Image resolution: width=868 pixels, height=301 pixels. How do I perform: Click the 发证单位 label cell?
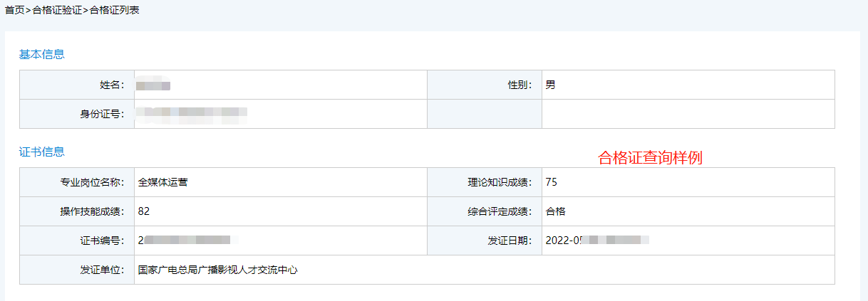[x=77, y=270]
